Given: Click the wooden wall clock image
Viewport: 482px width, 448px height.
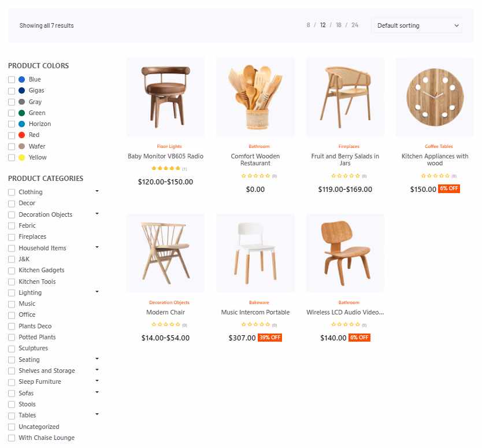Looking at the screenshot, I should 434,97.
